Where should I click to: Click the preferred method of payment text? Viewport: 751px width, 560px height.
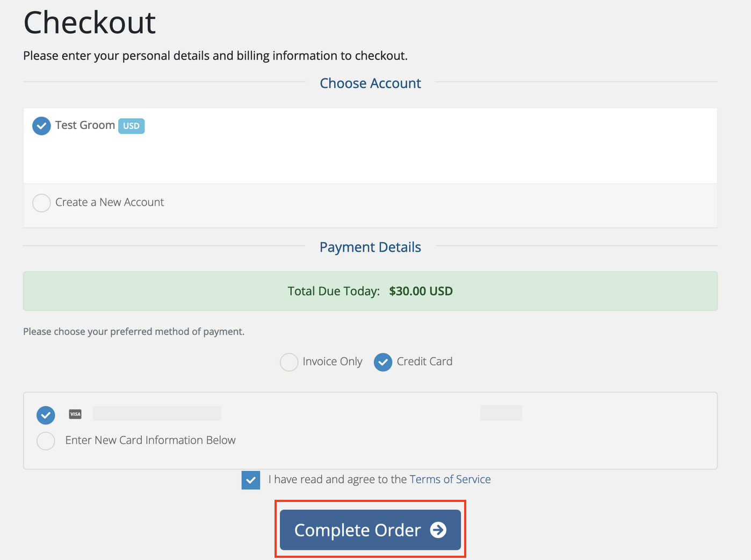[134, 332]
